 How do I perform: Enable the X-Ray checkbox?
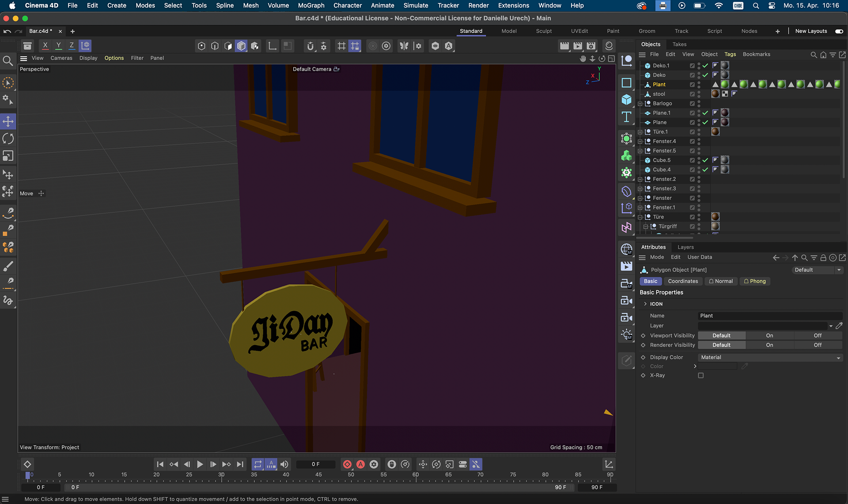coord(700,376)
